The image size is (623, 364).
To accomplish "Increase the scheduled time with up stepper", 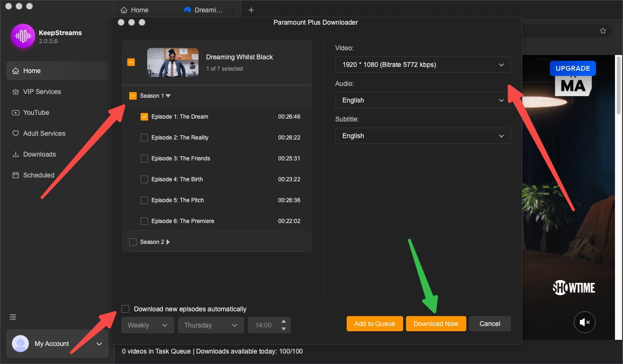I will point(283,322).
